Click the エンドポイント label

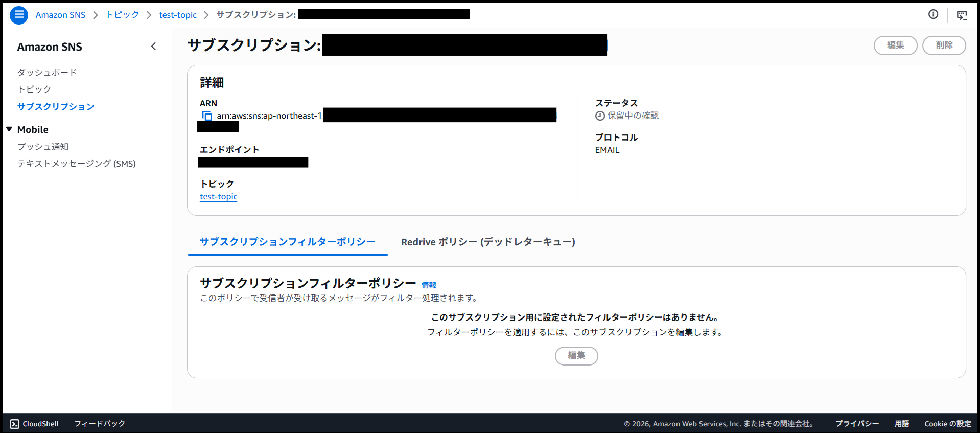[229, 150]
